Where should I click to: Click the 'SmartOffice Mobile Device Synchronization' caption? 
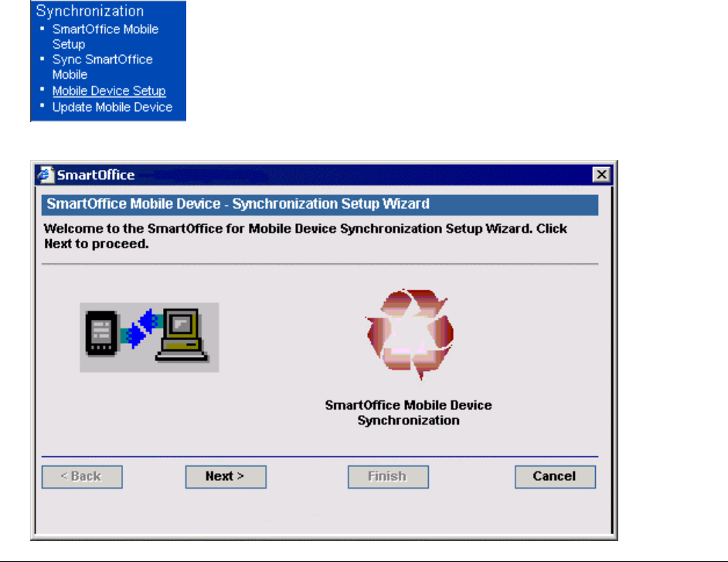click(x=408, y=413)
